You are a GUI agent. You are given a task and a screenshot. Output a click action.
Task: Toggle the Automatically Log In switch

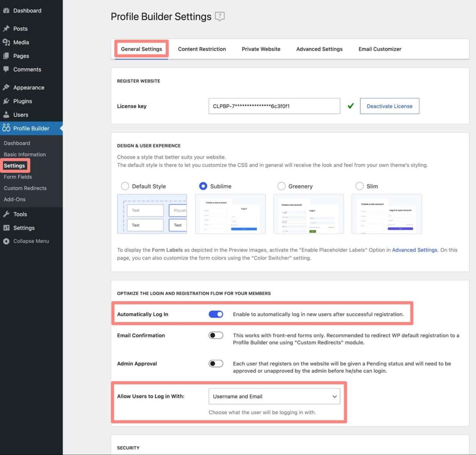[x=216, y=314]
